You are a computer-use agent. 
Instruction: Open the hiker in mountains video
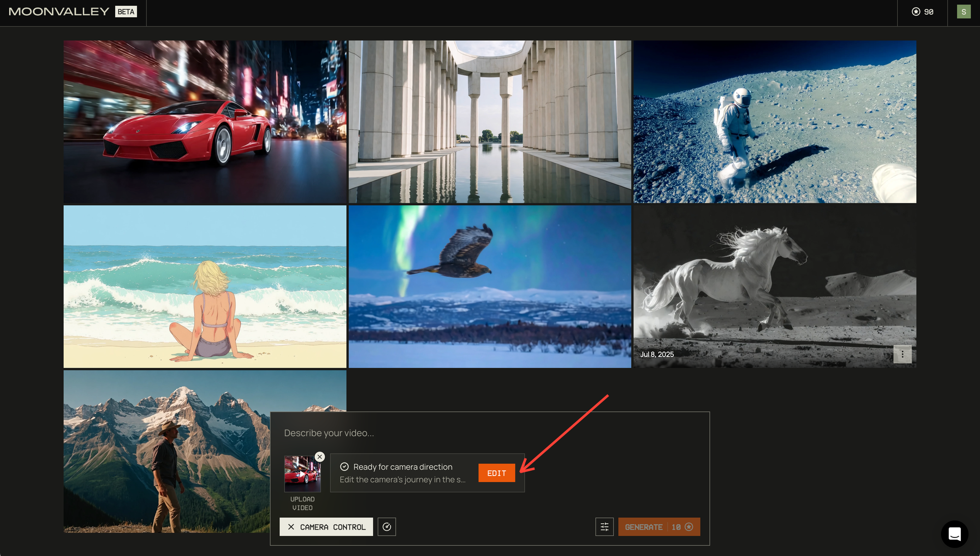[x=167, y=451]
